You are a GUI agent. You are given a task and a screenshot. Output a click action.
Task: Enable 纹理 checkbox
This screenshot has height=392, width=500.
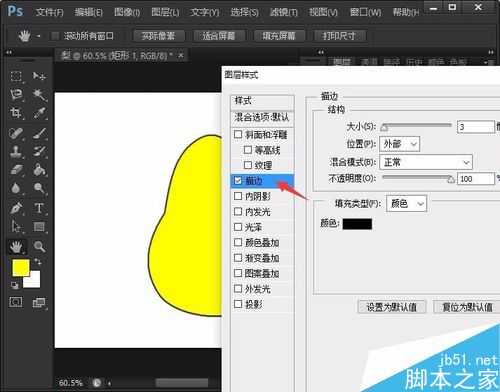[248, 165]
